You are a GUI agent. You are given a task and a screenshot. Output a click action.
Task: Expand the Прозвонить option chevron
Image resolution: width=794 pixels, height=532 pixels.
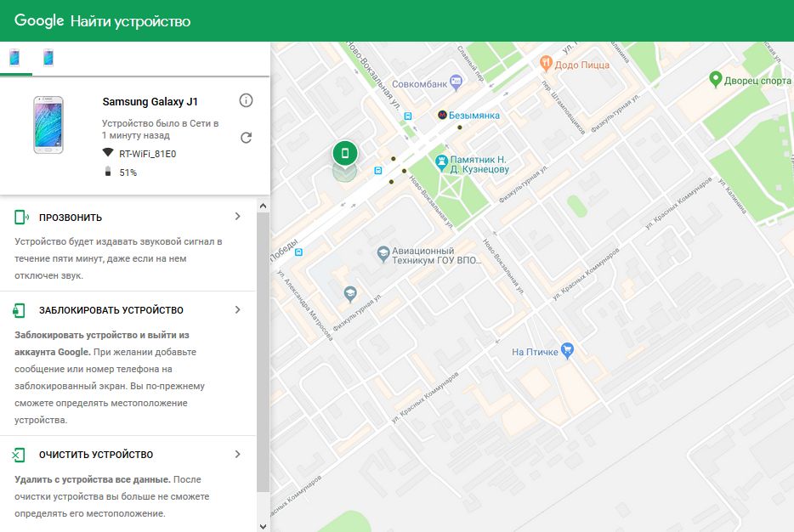pyautogui.click(x=238, y=217)
